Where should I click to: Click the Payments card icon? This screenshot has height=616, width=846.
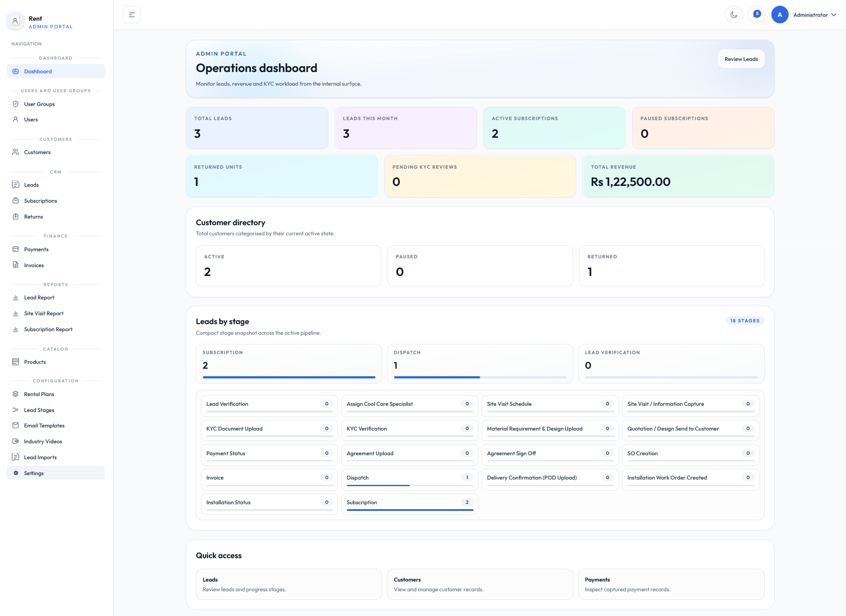[x=15, y=249]
